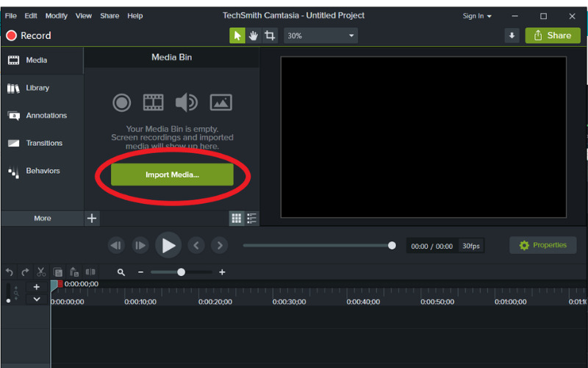Click the timeline playhead marker
The width and height of the screenshot is (588, 368).
54,286
